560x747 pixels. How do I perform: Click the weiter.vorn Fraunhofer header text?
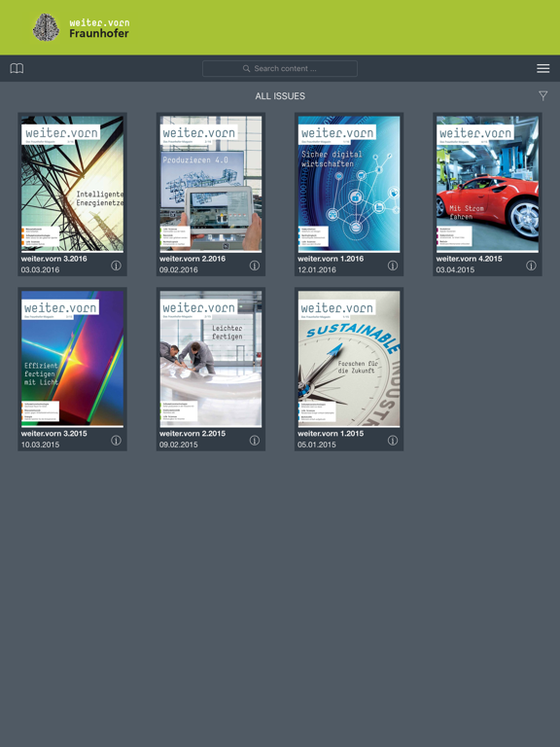(x=99, y=28)
